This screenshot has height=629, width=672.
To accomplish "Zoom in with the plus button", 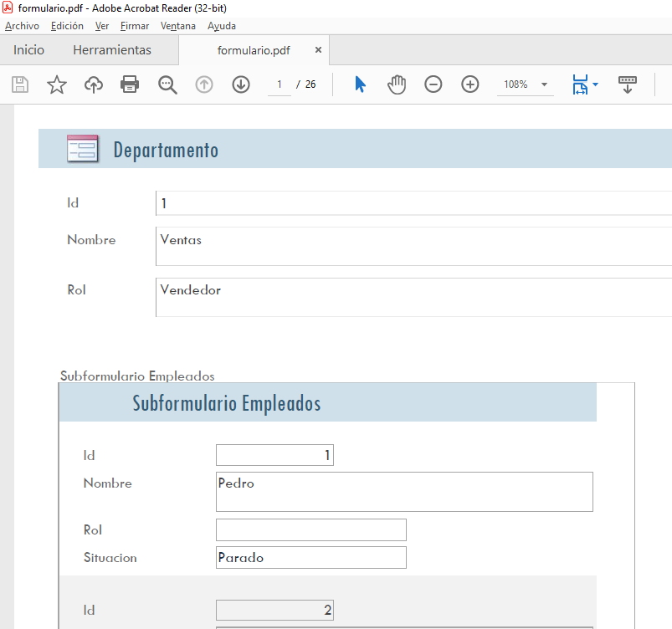I will coord(470,84).
